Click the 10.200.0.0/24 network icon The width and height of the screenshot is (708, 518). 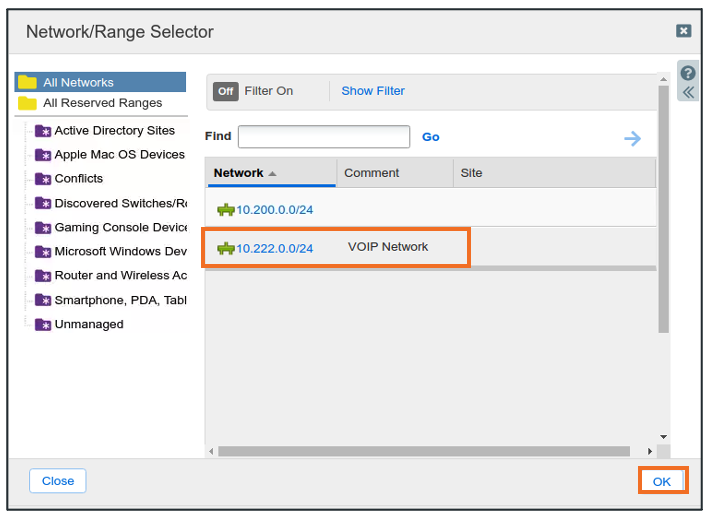[x=225, y=210]
